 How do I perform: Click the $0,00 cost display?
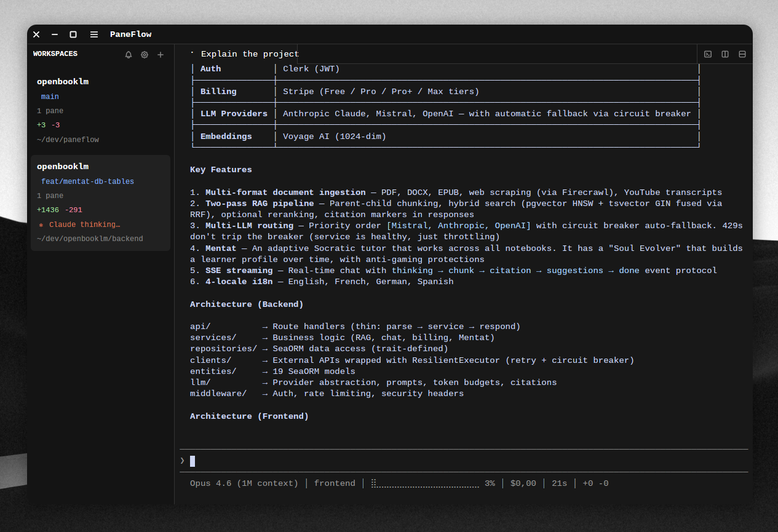pos(523,483)
